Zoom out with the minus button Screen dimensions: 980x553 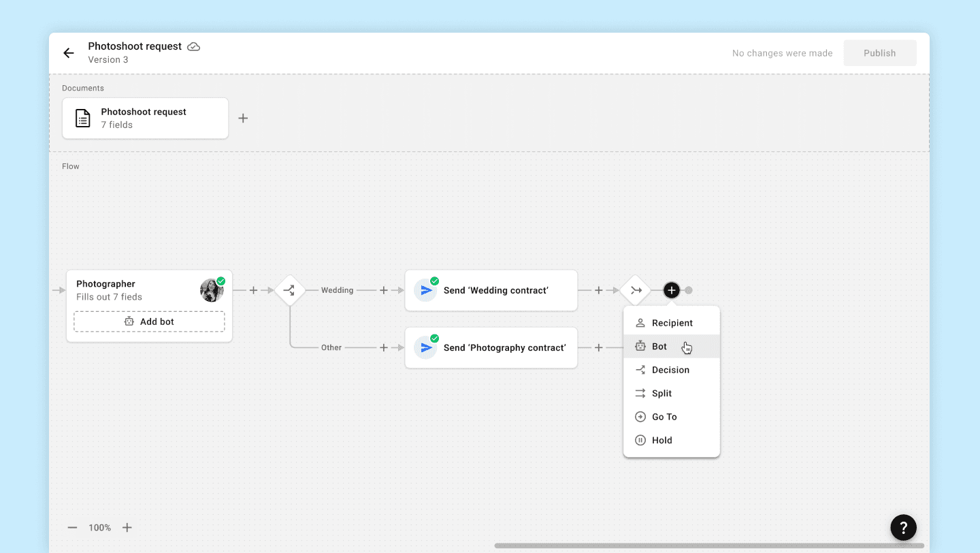click(x=73, y=528)
